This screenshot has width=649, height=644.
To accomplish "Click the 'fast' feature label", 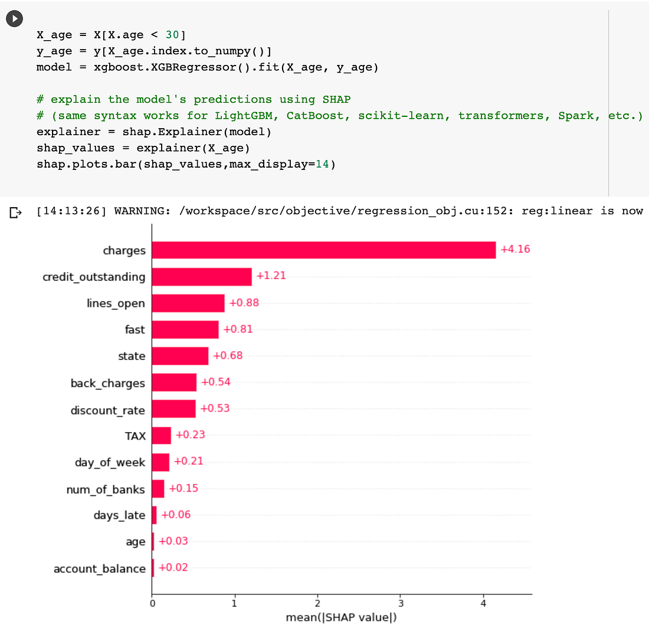I will (x=135, y=329).
